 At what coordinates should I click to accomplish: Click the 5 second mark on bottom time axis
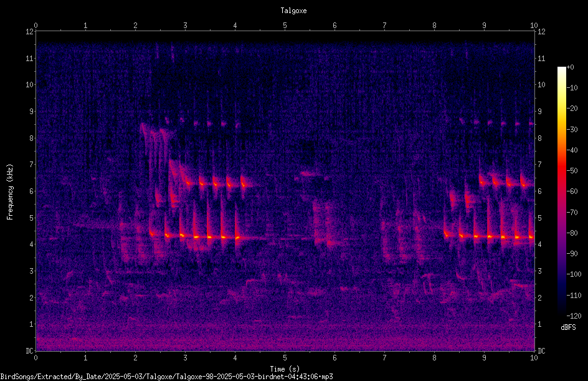pyautogui.click(x=285, y=358)
